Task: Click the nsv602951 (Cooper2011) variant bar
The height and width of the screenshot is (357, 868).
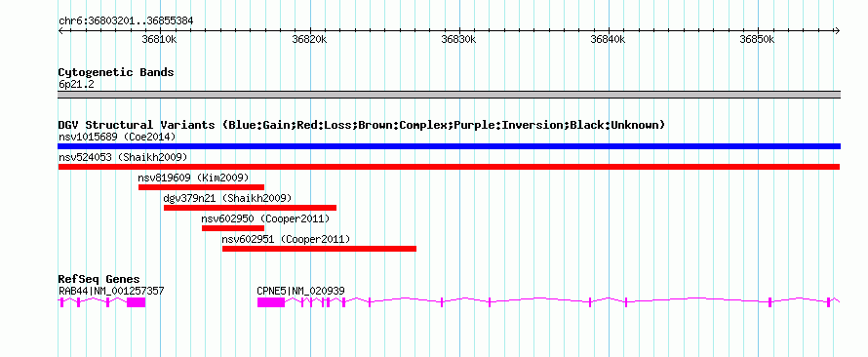Action: [x=320, y=249]
